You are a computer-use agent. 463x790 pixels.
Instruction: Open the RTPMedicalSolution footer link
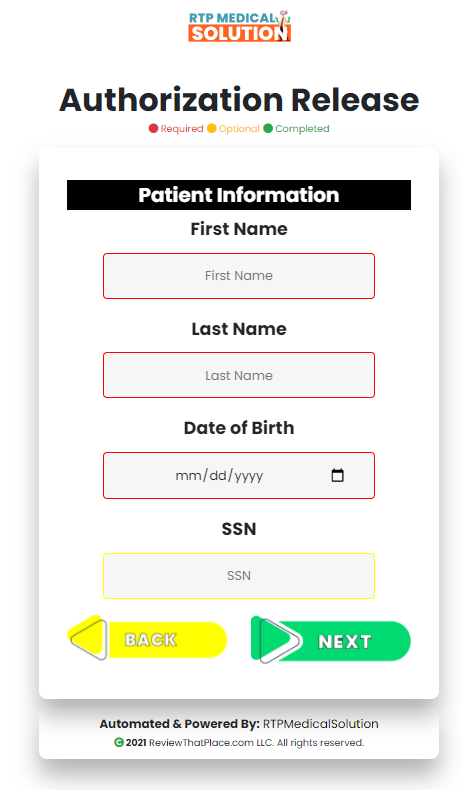coord(320,724)
